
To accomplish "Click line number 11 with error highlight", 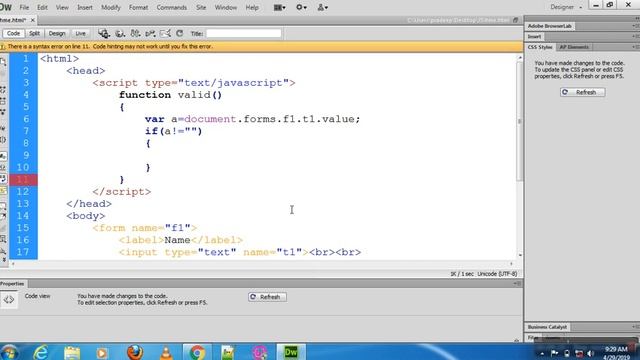I will [x=23, y=180].
